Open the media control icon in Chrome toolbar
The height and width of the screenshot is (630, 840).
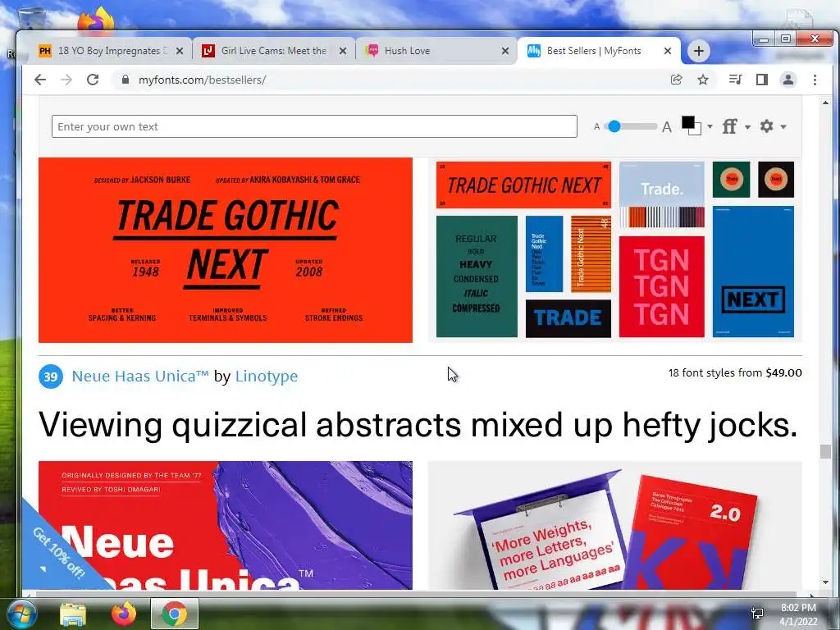(x=735, y=80)
